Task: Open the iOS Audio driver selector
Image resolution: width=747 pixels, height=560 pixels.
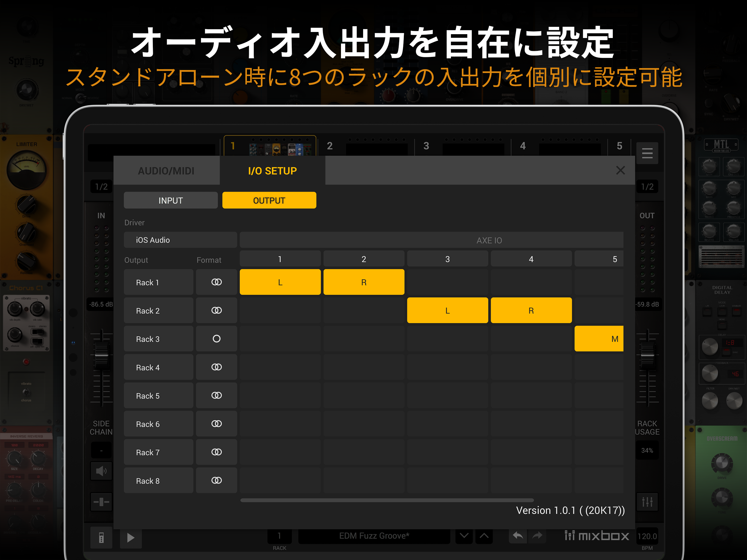Action: tap(180, 240)
